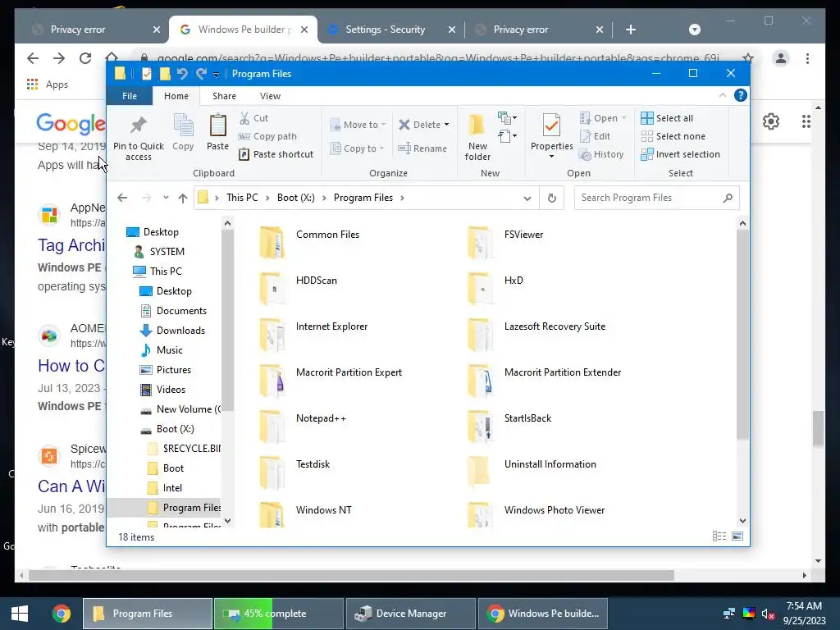Open Copy to dropdown

[357, 148]
